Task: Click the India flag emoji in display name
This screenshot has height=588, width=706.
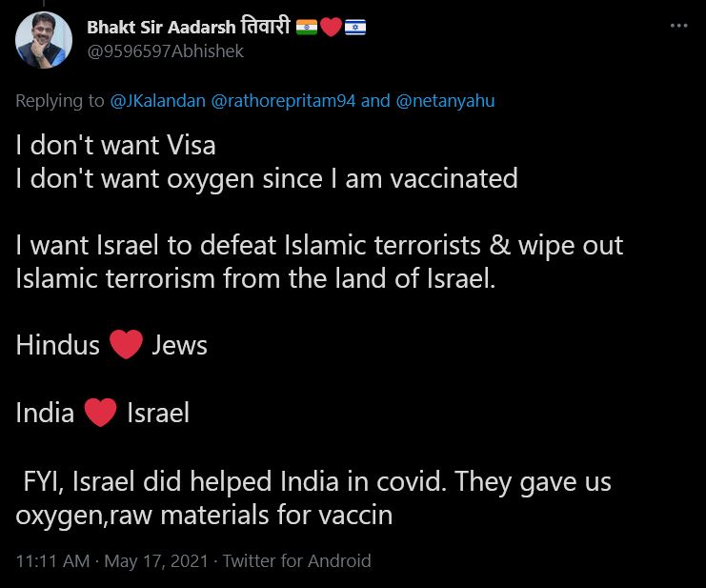Action: 307,28
